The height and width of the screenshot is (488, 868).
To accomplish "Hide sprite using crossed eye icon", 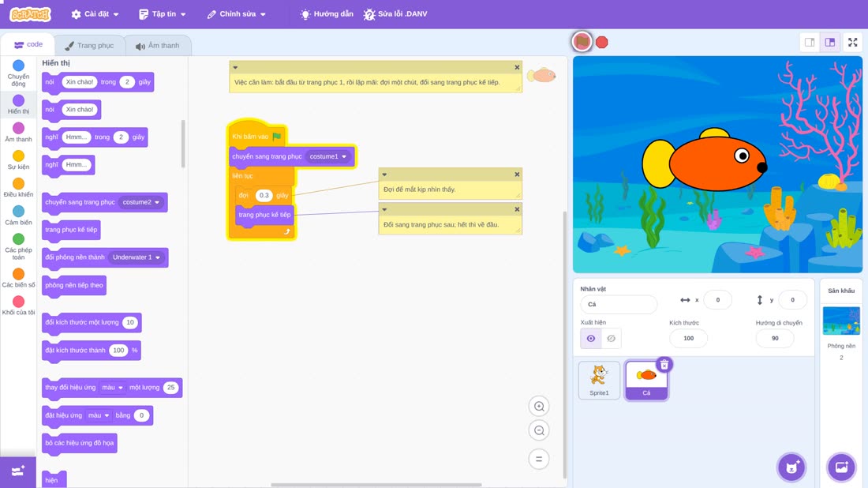I will pyautogui.click(x=611, y=339).
